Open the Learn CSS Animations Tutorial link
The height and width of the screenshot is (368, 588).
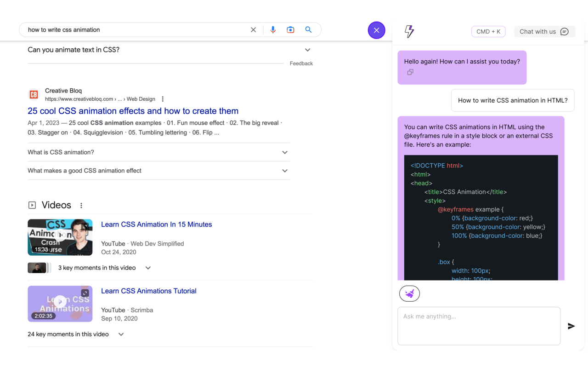pyautogui.click(x=148, y=291)
